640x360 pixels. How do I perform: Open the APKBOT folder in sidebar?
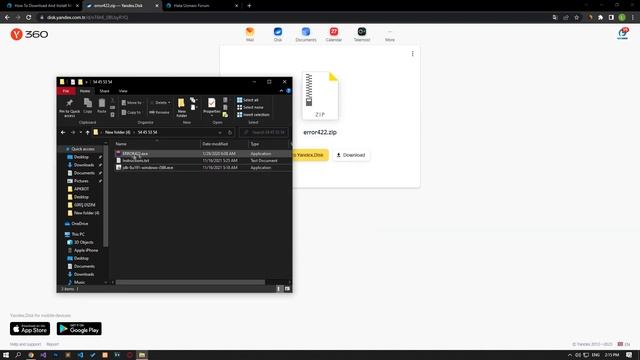tap(81, 189)
